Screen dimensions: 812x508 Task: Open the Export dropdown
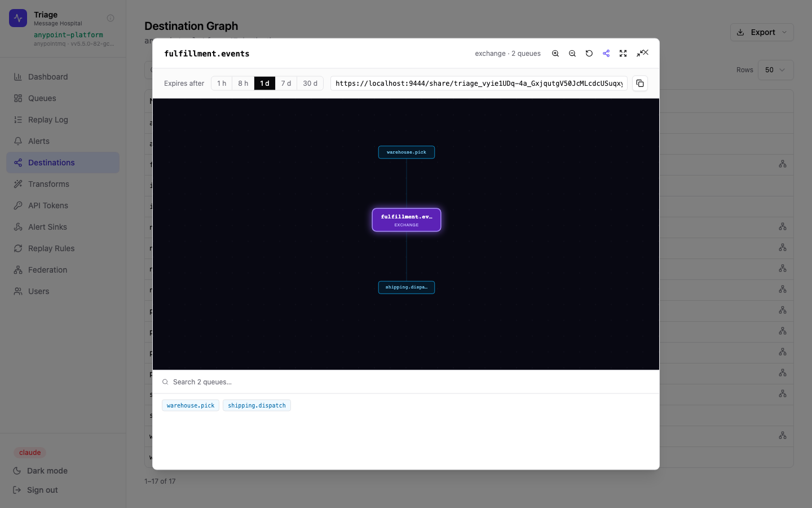762,32
